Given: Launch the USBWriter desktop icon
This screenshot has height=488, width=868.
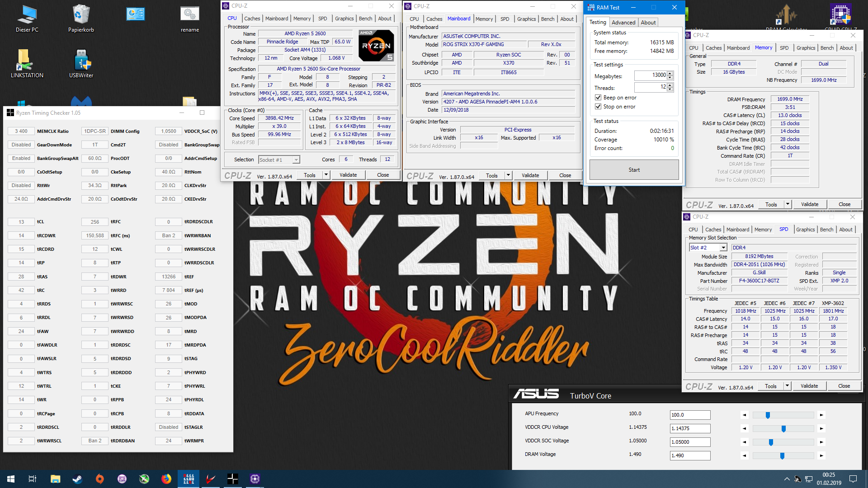Looking at the screenshot, I should coord(81,64).
